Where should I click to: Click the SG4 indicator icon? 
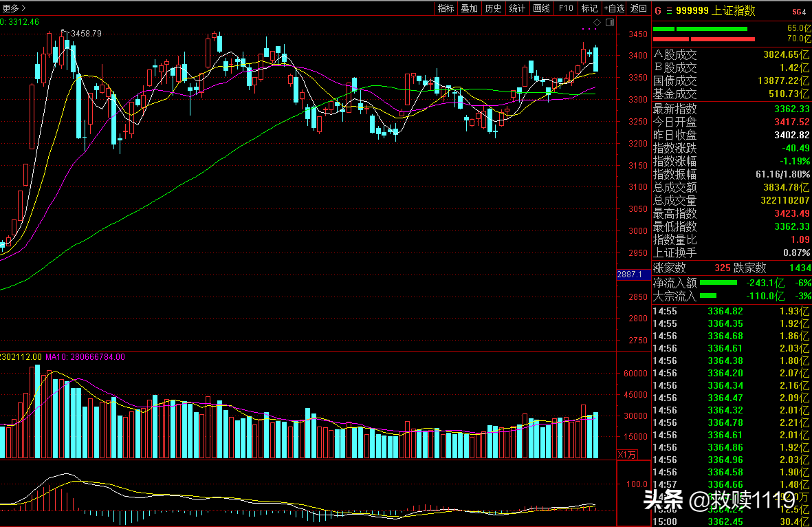(799, 12)
